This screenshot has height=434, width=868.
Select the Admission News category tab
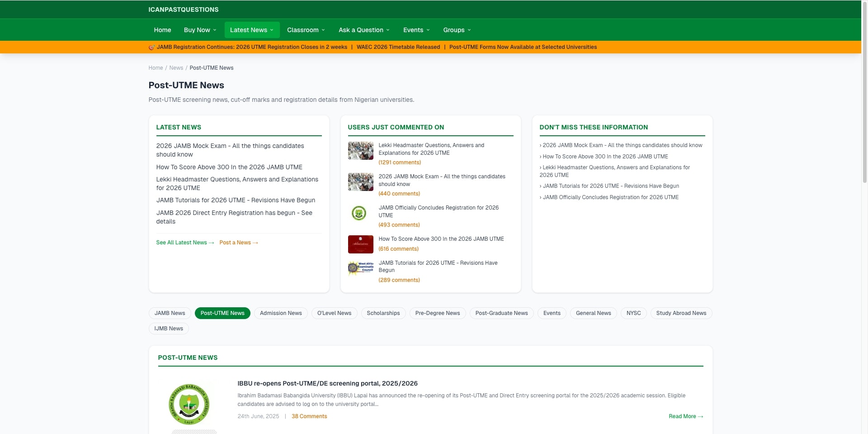(x=281, y=313)
